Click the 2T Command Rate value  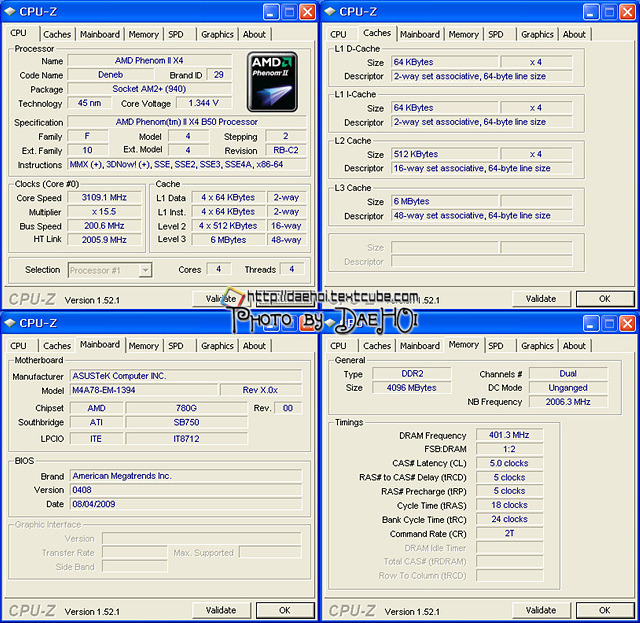(x=509, y=534)
